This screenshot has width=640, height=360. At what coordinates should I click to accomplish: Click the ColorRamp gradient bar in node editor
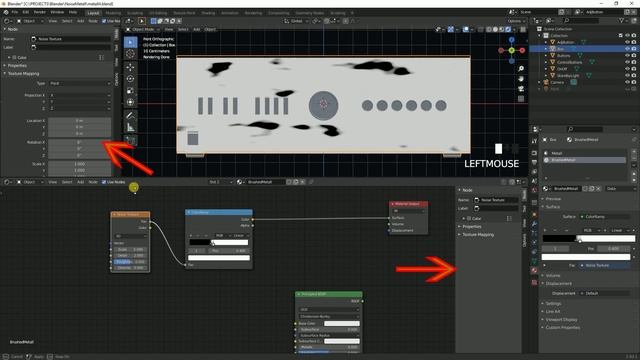tap(218, 242)
